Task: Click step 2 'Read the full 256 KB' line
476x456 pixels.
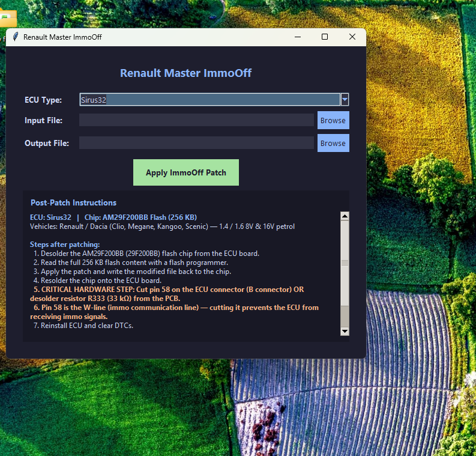Action: tap(130, 263)
